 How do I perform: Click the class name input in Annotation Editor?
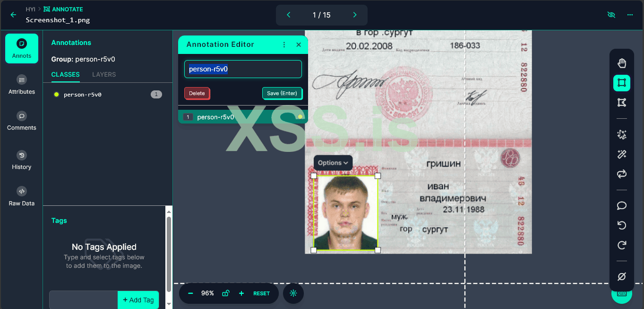[x=243, y=69]
